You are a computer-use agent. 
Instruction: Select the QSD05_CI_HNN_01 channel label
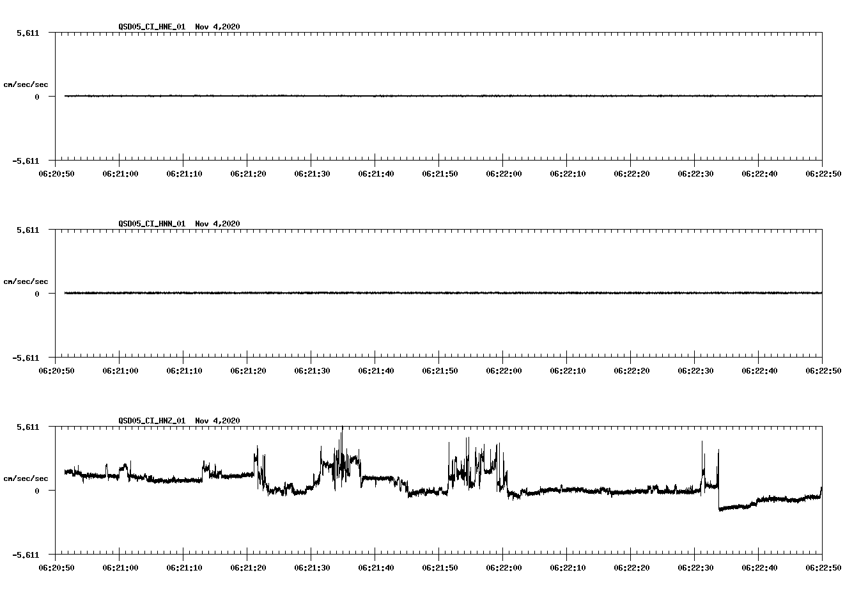point(151,224)
